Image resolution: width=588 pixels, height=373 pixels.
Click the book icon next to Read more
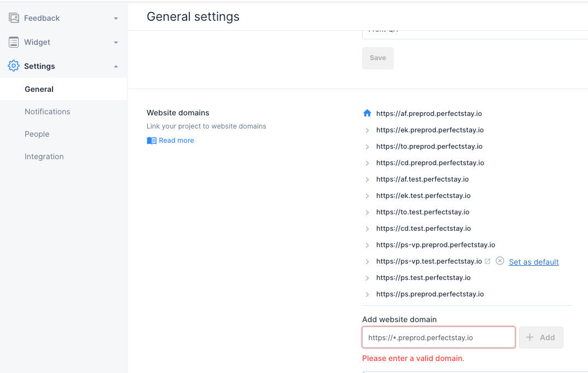click(152, 141)
